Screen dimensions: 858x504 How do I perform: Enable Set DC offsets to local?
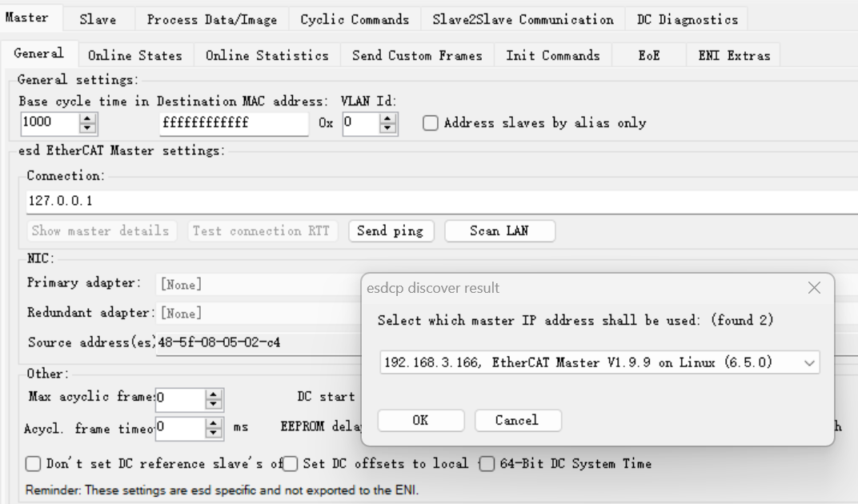coord(291,464)
